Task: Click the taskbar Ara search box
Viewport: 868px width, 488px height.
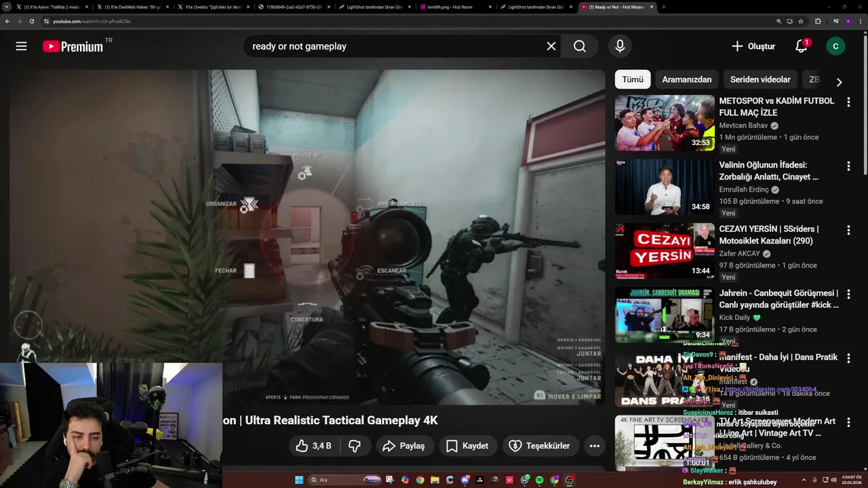Action: (x=344, y=480)
